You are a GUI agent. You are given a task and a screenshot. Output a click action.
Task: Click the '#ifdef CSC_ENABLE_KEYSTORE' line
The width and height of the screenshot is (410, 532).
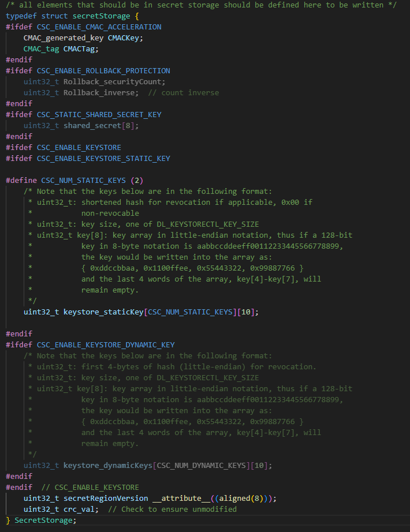[63, 148]
